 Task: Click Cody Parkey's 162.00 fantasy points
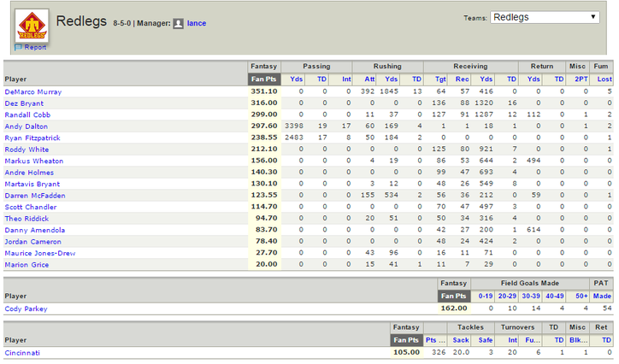click(454, 308)
